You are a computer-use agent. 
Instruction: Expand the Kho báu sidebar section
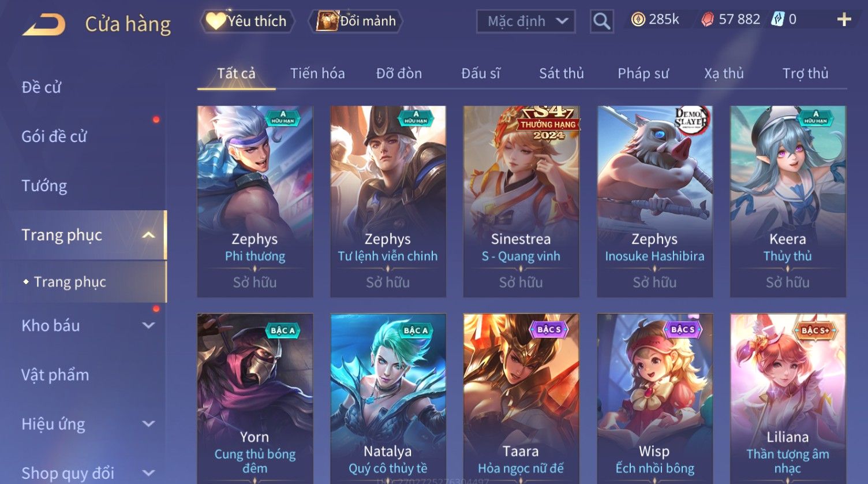(x=148, y=326)
